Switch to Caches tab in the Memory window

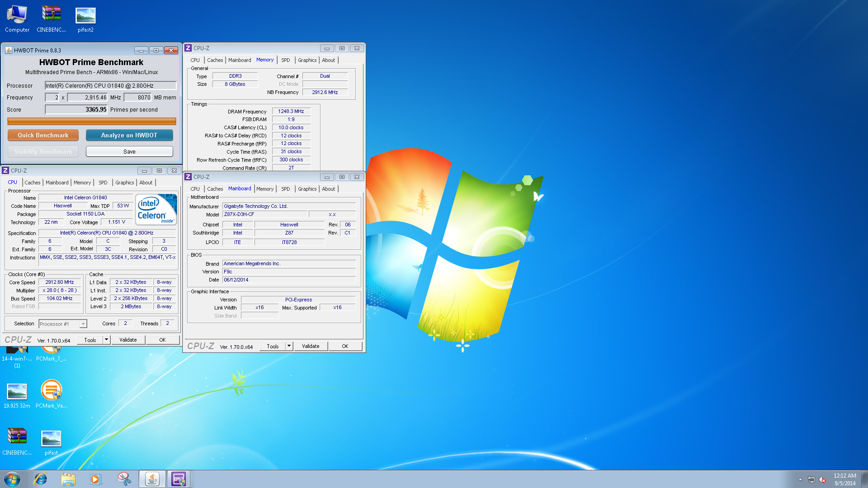pyautogui.click(x=215, y=60)
